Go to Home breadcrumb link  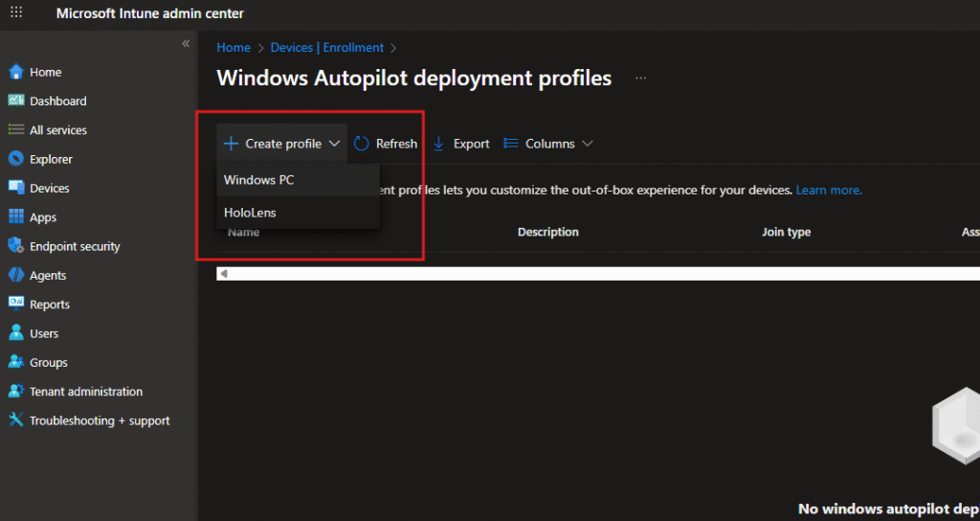tap(234, 48)
